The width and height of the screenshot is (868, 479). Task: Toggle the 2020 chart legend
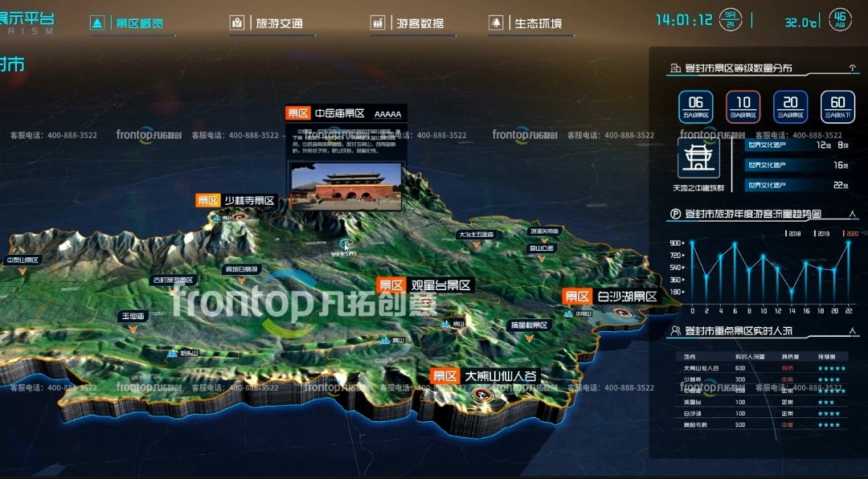(x=850, y=234)
